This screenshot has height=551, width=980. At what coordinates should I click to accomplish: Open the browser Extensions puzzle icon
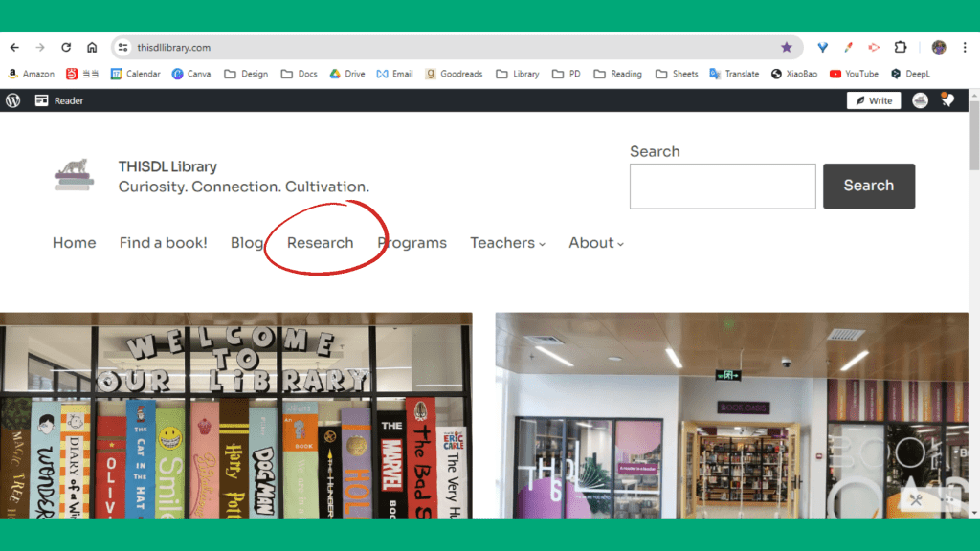[900, 47]
